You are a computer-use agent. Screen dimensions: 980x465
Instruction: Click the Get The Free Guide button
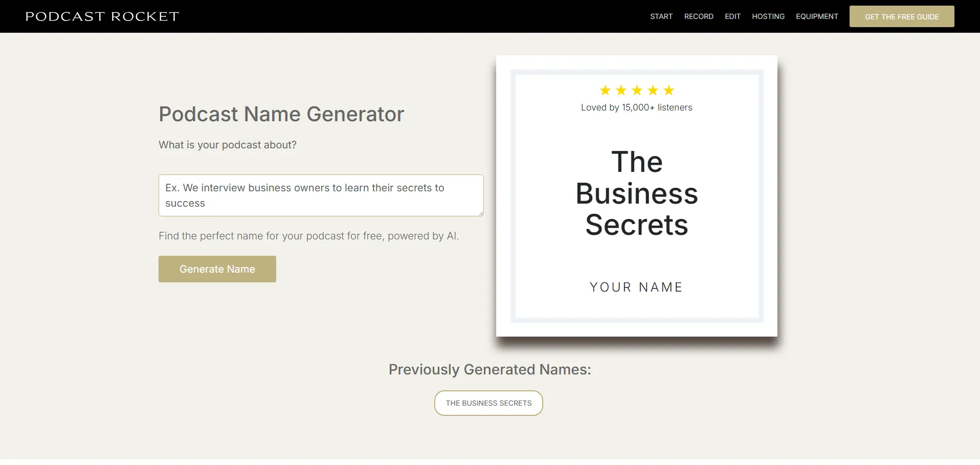click(901, 16)
